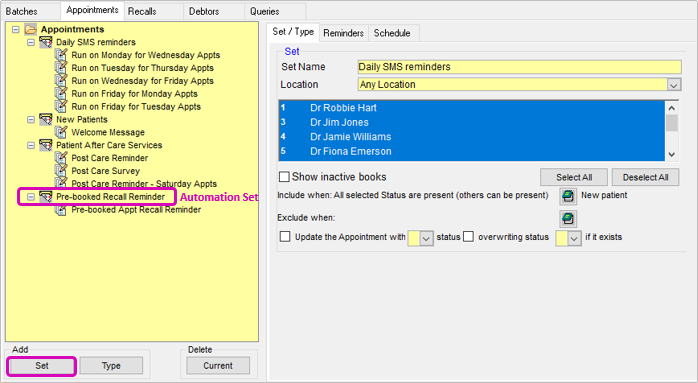Select the Daily SMS reminders set label

point(96,42)
